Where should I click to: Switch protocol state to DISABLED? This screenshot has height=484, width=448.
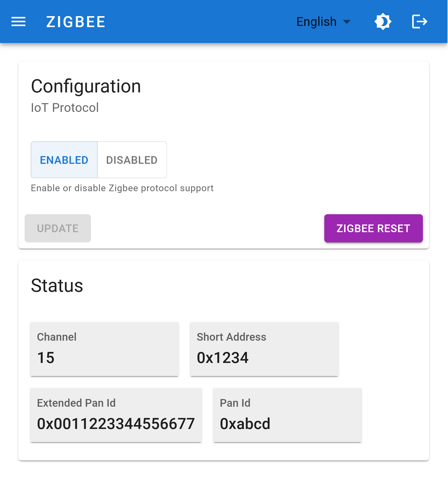[x=132, y=160]
